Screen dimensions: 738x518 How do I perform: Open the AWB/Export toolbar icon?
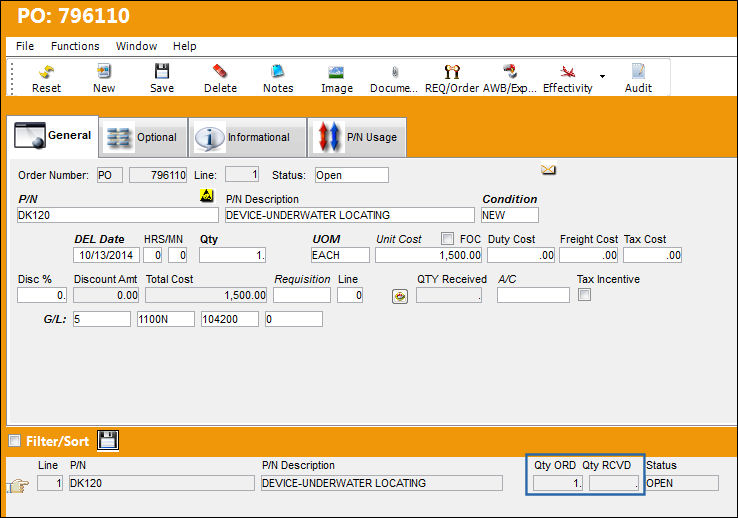(510, 72)
